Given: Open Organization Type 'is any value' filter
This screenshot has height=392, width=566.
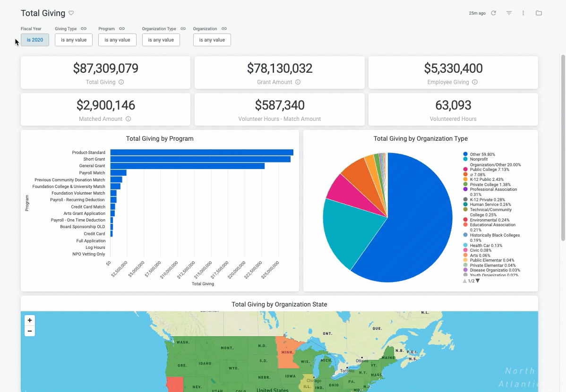Looking at the screenshot, I should [x=161, y=40].
